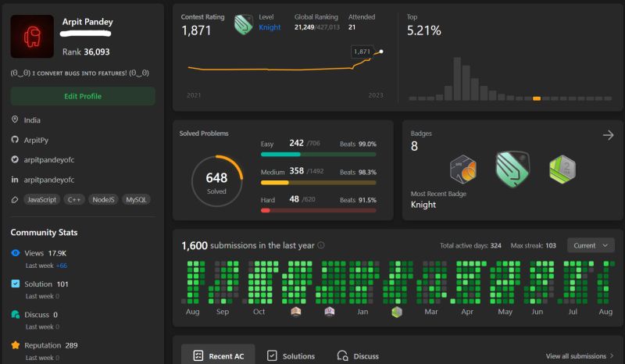Click the monthly badge icon before Jan on the heatmap
Screen dimensions: 625x364
pyautogui.click(x=329, y=312)
